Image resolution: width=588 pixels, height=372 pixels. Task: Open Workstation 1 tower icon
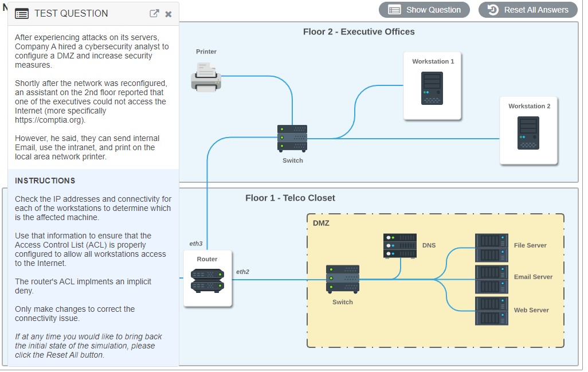click(432, 88)
